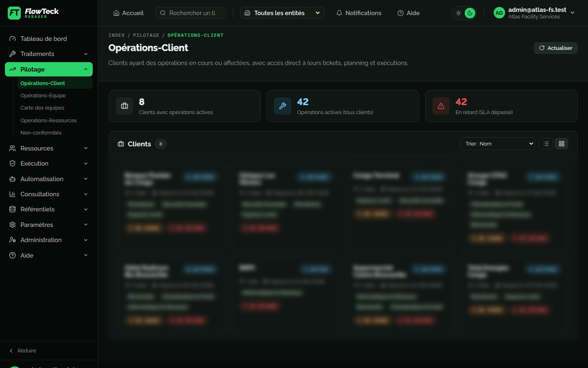This screenshot has height=368, width=588.
Task: Click the wrench icon on active operations card
Action: tap(283, 106)
